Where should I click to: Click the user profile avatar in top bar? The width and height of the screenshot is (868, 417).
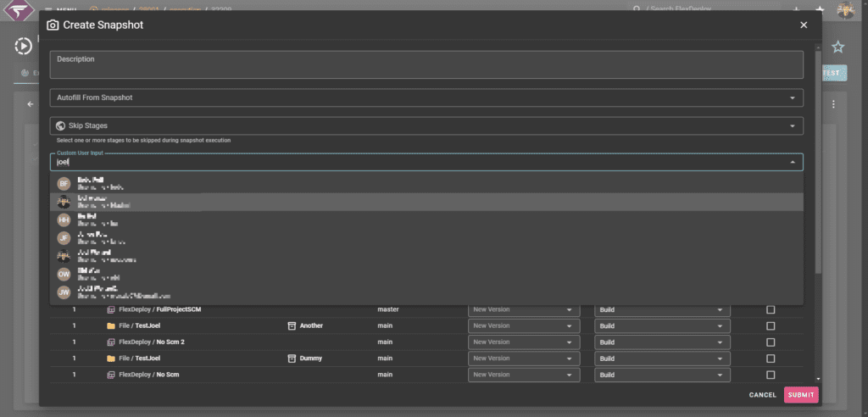(845, 10)
